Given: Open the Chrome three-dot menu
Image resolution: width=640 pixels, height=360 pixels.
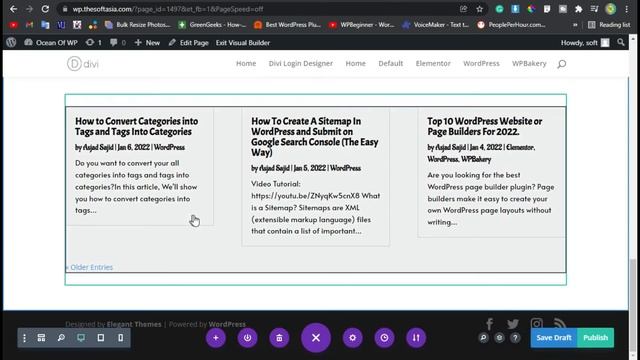Looking at the screenshot, I should click(x=627, y=9).
